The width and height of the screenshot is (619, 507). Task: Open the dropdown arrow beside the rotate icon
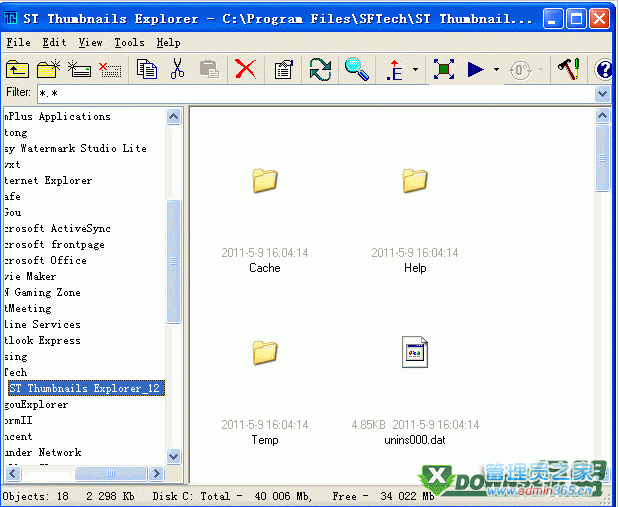pos(540,69)
